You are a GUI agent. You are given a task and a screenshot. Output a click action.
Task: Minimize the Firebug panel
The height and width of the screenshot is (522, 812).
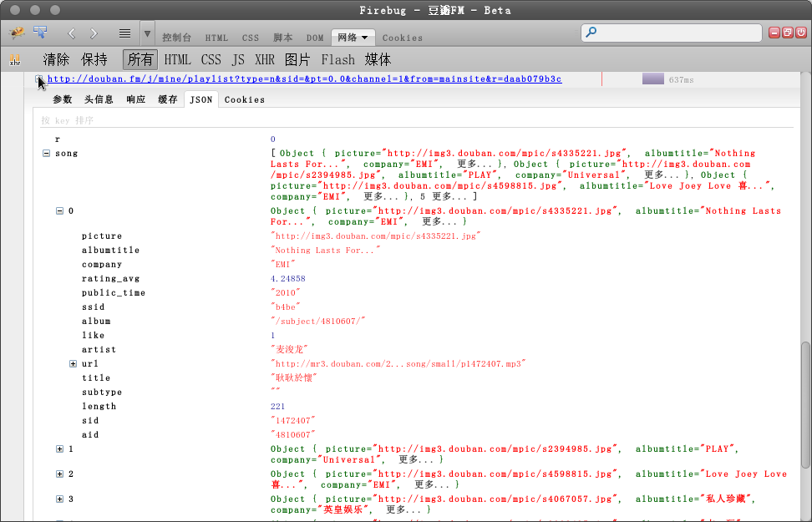coord(774,33)
